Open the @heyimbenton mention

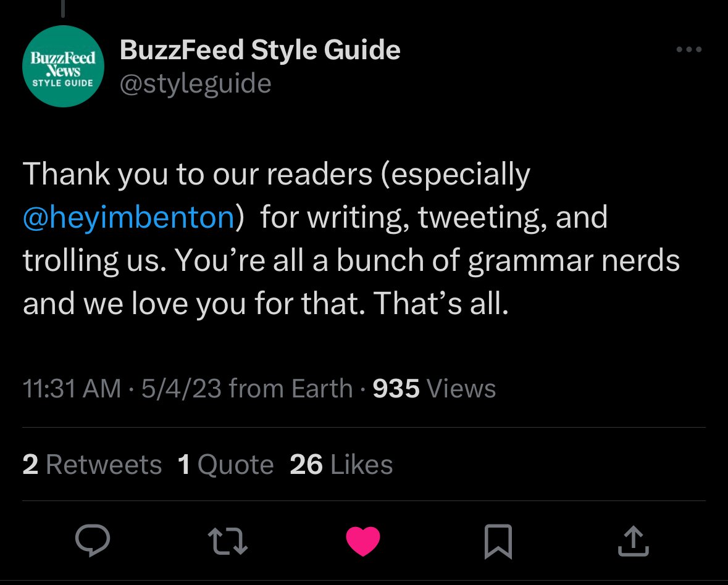pyautogui.click(x=128, y=218)
